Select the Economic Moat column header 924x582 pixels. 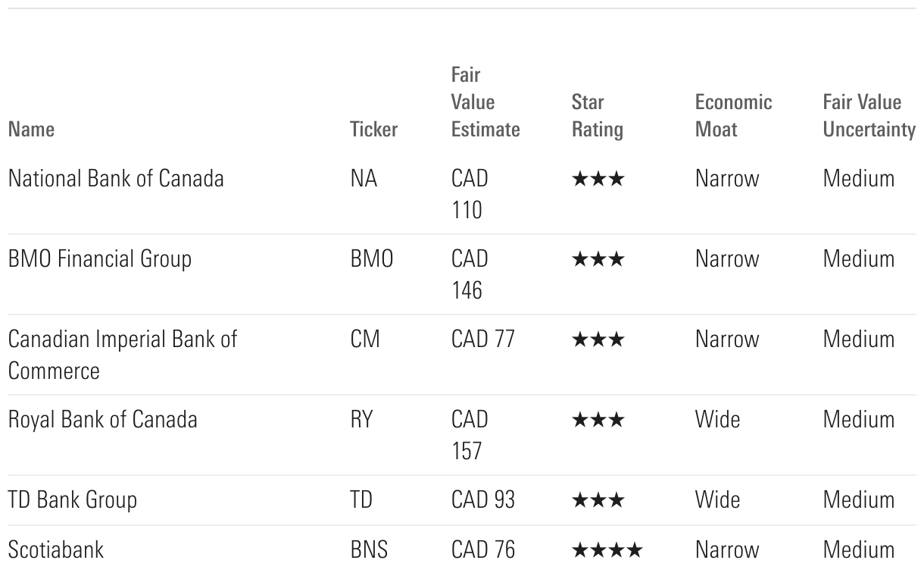coord(733,116)
